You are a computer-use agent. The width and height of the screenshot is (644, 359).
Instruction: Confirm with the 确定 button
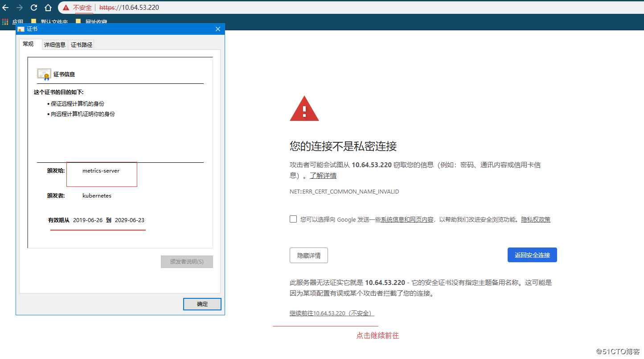pos(202,304)
